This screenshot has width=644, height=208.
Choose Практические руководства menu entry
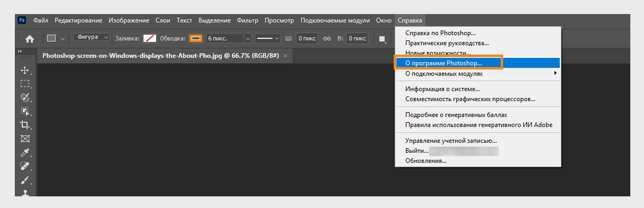tap(478, 43)
